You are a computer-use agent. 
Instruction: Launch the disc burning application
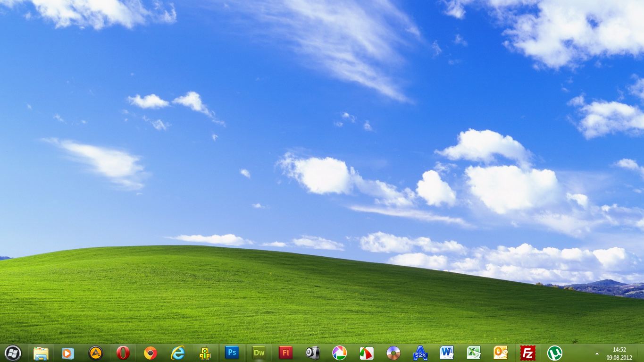393,353
